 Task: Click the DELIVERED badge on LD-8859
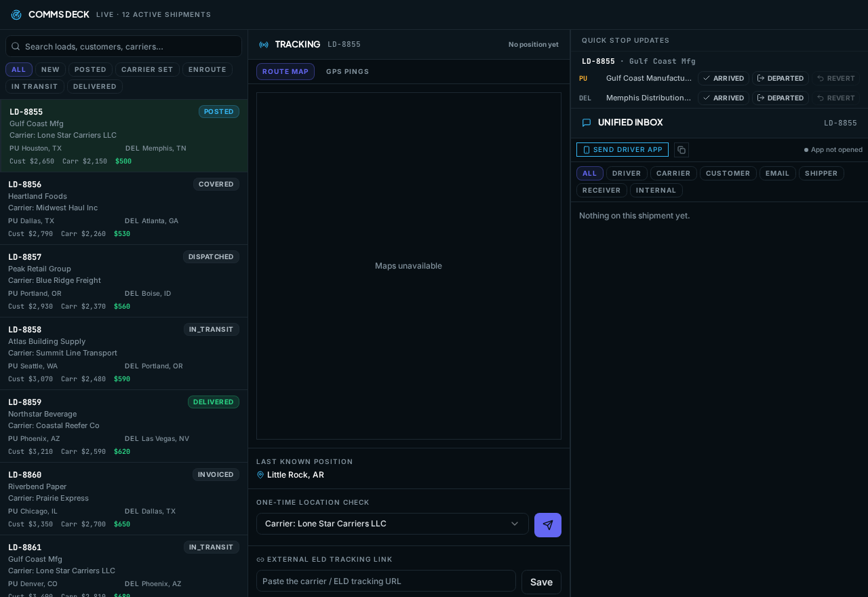click(x=214, y=402)
